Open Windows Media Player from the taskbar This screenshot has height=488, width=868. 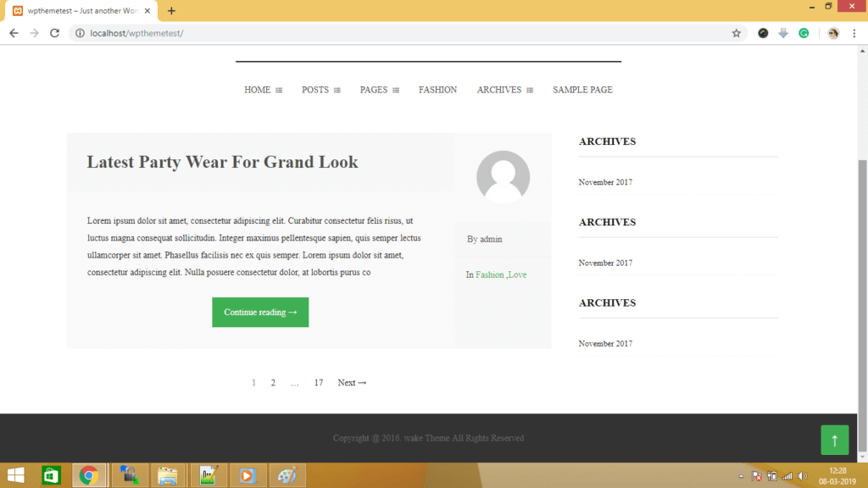pyautogui.click(x=247, y=474)
